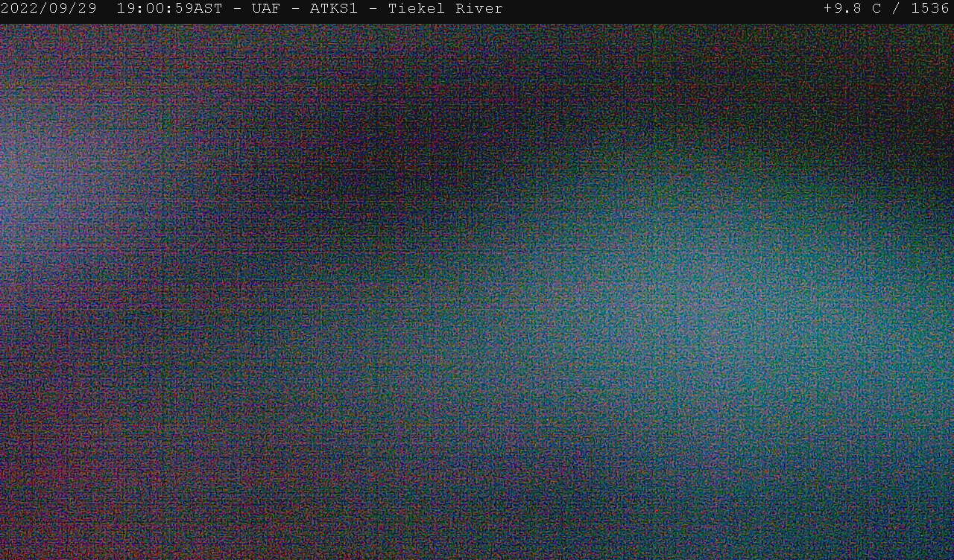Click the UAF label in overlay
The width and height of the screenshot is (954, 560).
click(x=266, y=9)
